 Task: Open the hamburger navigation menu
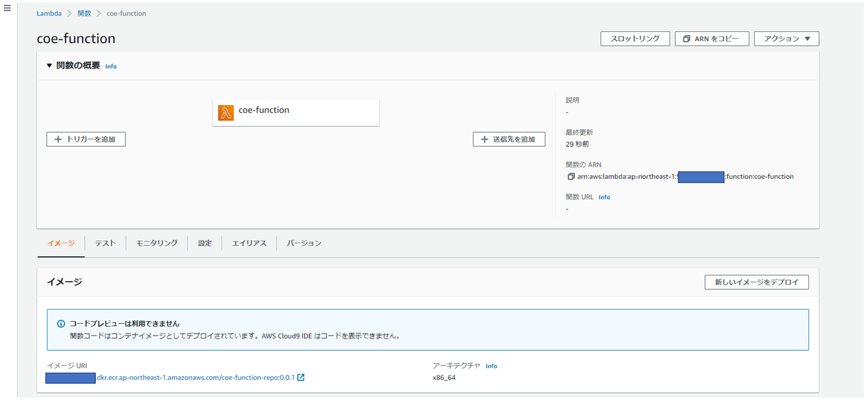click(x=7, y=9)
